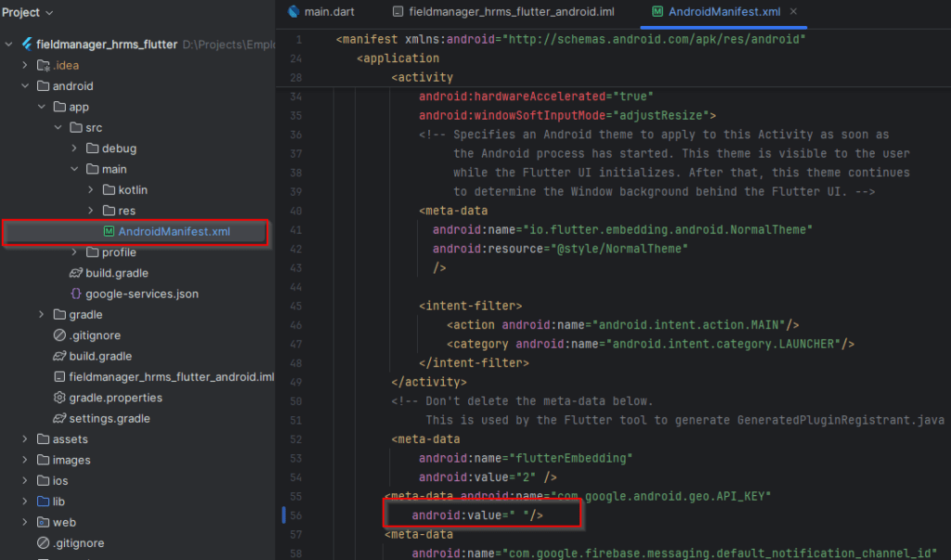Image resolution: width=951 pixels, height=560 pixels.
Task: Click the ios folder icon
Action: point(43,480)
